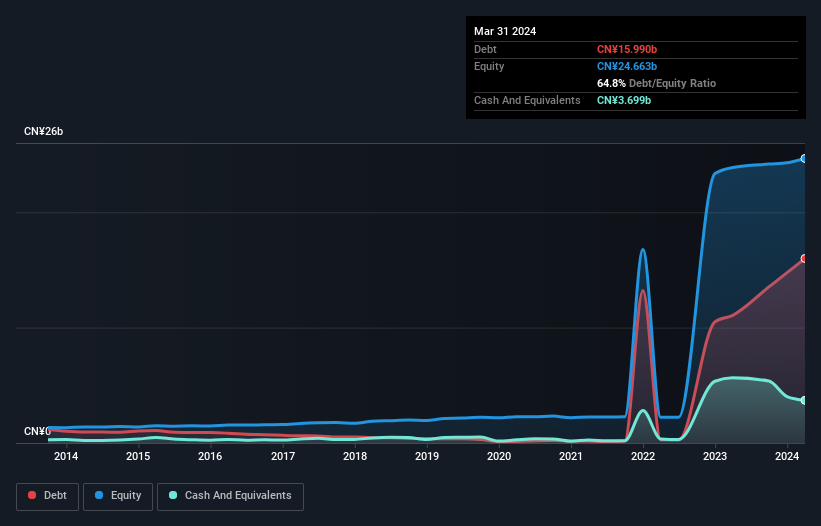Toggle the Debt series legend button
The image size is (821, 526).
(48, 496)
